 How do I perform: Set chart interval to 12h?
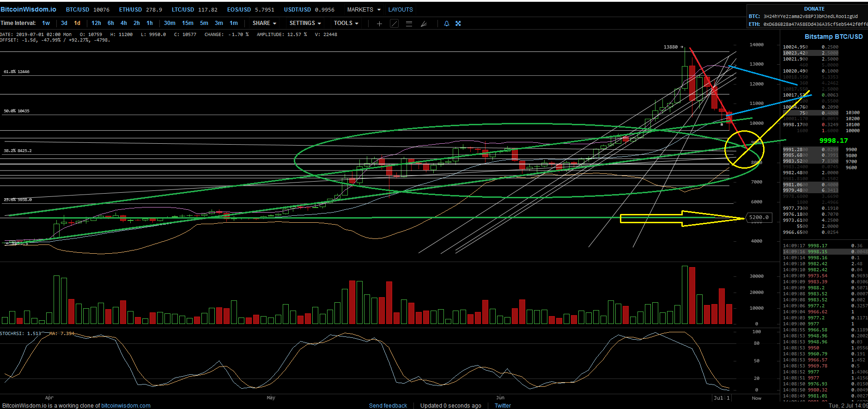[96, 23]
